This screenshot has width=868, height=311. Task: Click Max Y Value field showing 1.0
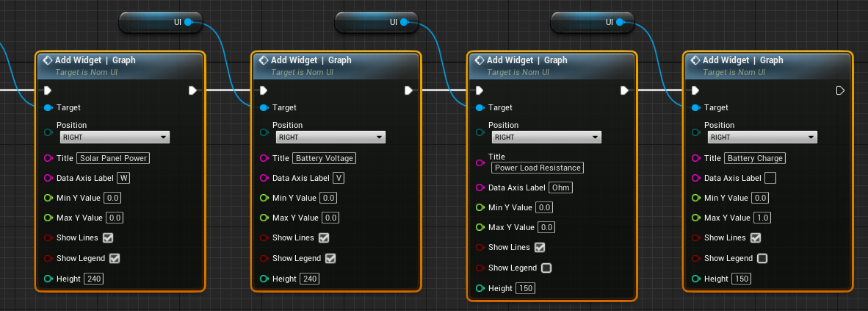pos(762,218)
